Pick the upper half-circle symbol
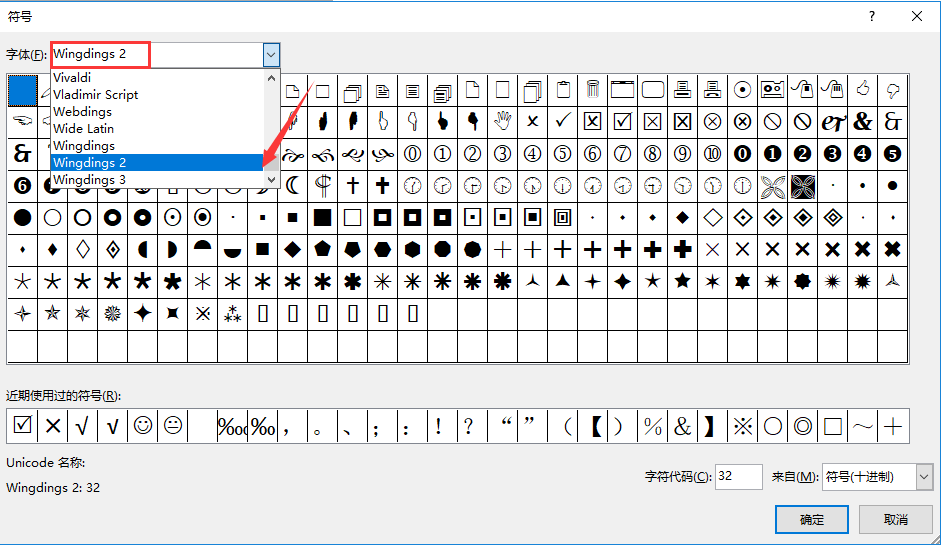This screenshot has width=942, height=545. coord(202,249)
